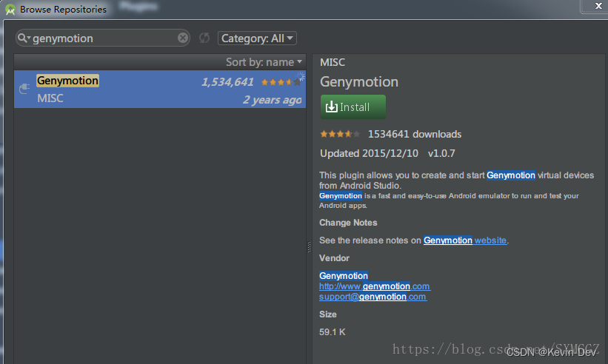
Task: Select the Genymotion plugin list row
Action: (x=160, y=89)
